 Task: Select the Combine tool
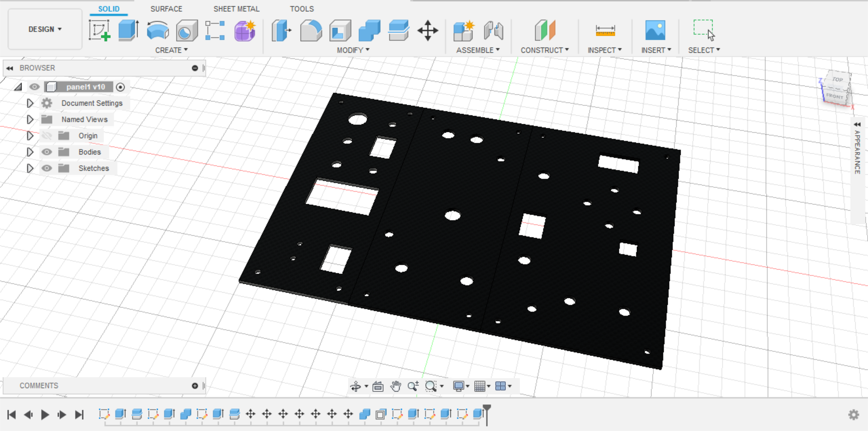(x=369, y=31)
